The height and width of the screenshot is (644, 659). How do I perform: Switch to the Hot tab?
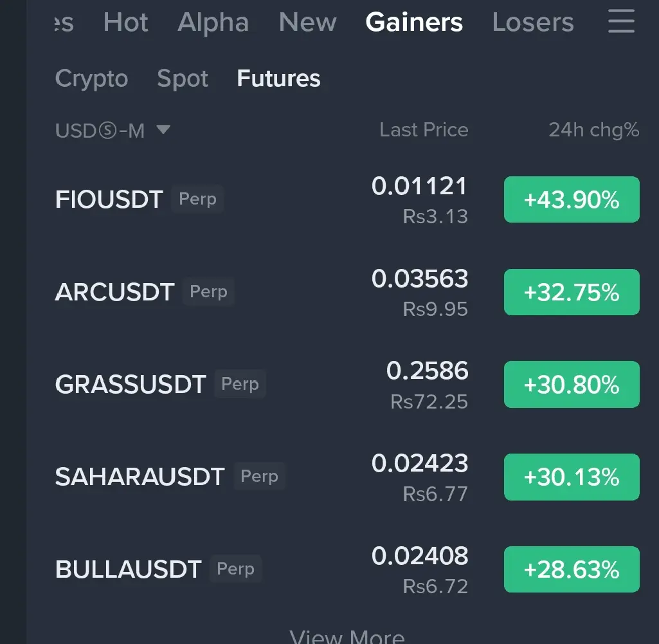coord(126,23)
